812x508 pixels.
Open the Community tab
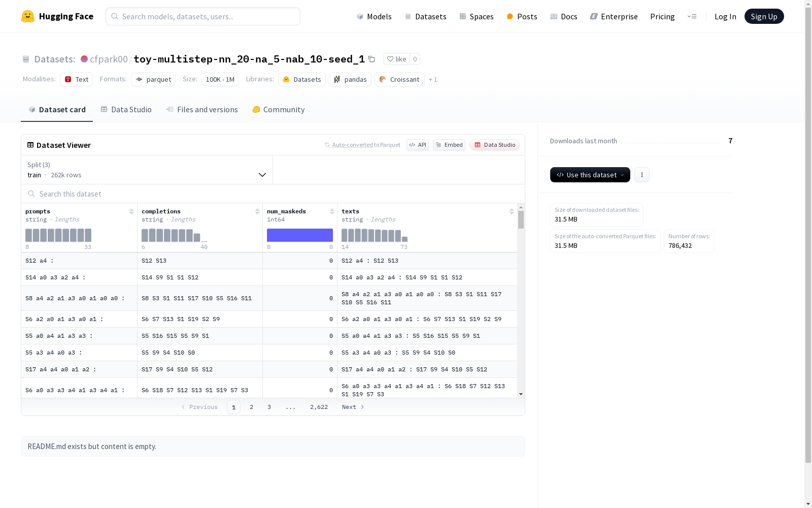279,110
